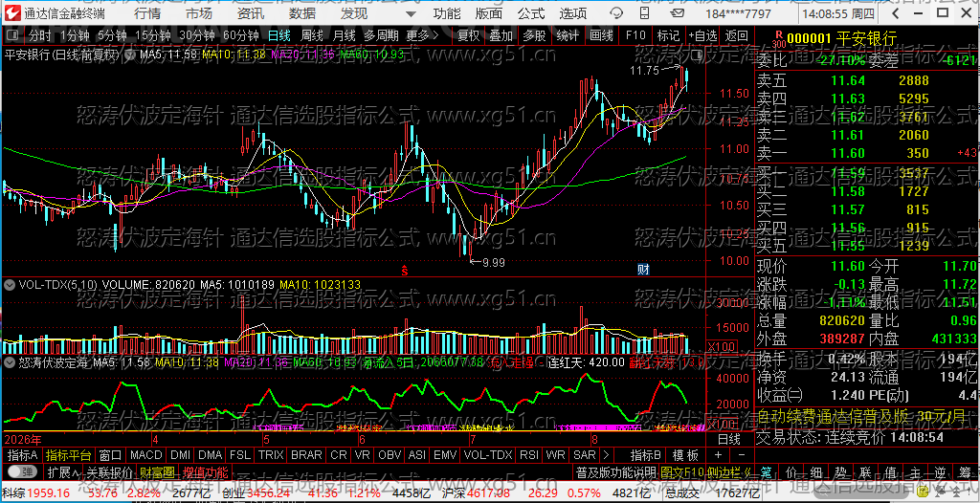Click the 财 financial marker on chart

(x=643, y=270)
